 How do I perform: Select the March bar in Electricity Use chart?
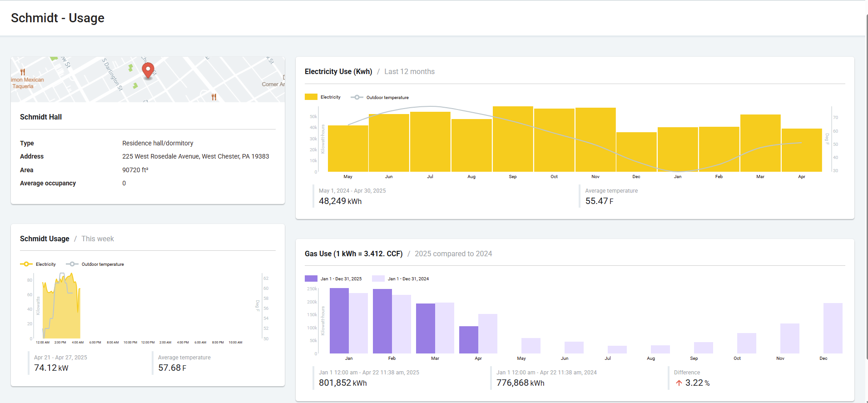tap(760, 143)
